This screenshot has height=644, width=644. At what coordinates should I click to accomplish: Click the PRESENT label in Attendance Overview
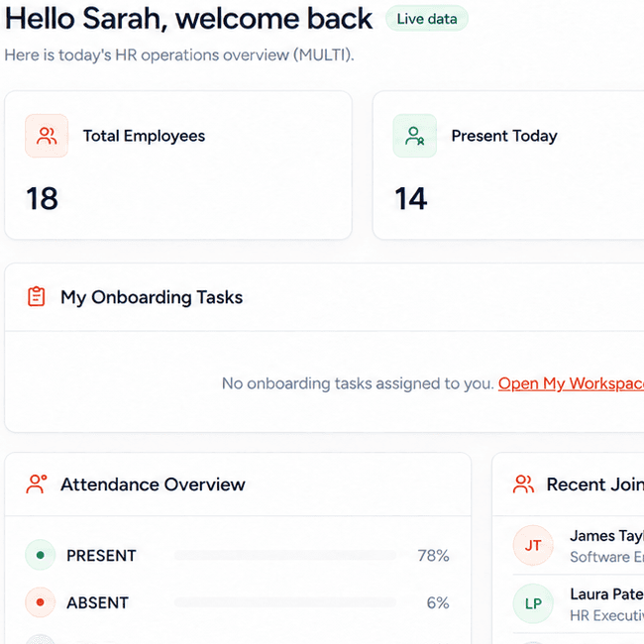click(x=101, y=556)
